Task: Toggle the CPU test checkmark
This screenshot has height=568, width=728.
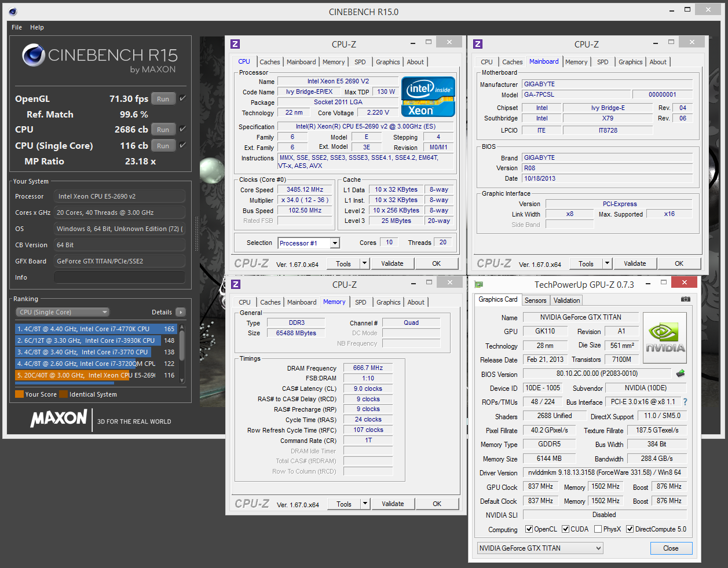Action: pos(182,129)
